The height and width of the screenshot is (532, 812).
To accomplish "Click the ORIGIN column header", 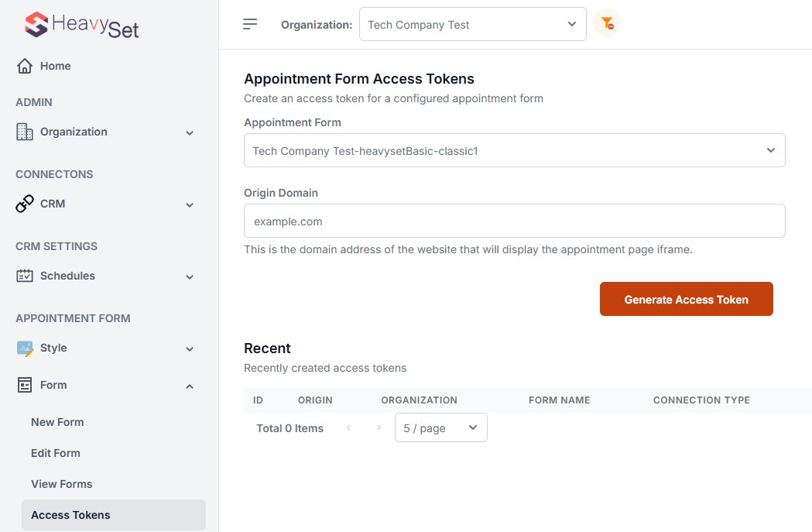I will point(315,400).
